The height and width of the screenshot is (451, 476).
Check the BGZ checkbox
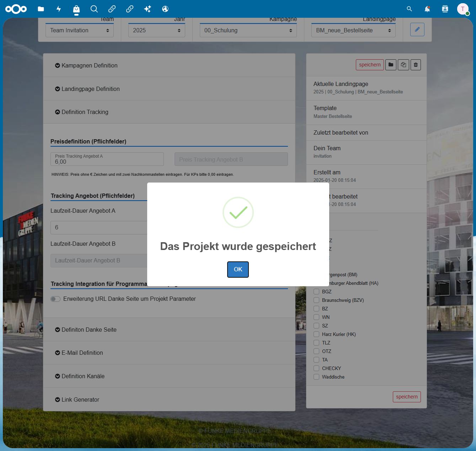[x=316, y=292]
